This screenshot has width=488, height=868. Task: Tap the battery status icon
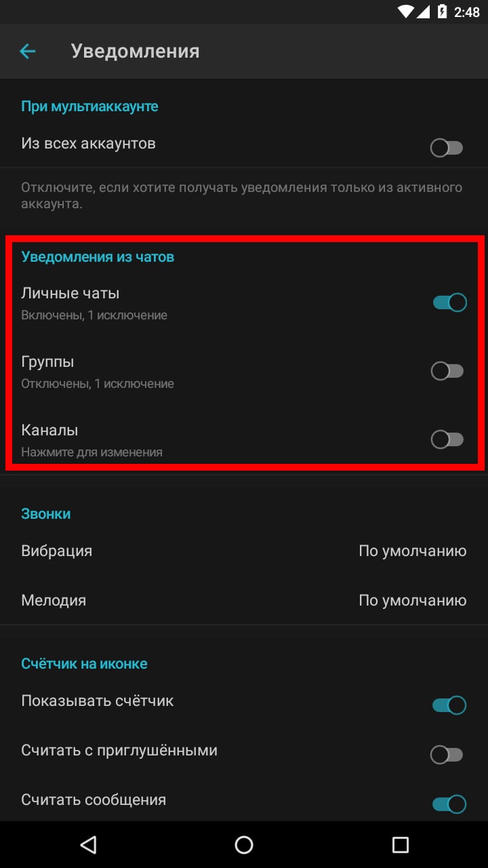tap(442, 12)
